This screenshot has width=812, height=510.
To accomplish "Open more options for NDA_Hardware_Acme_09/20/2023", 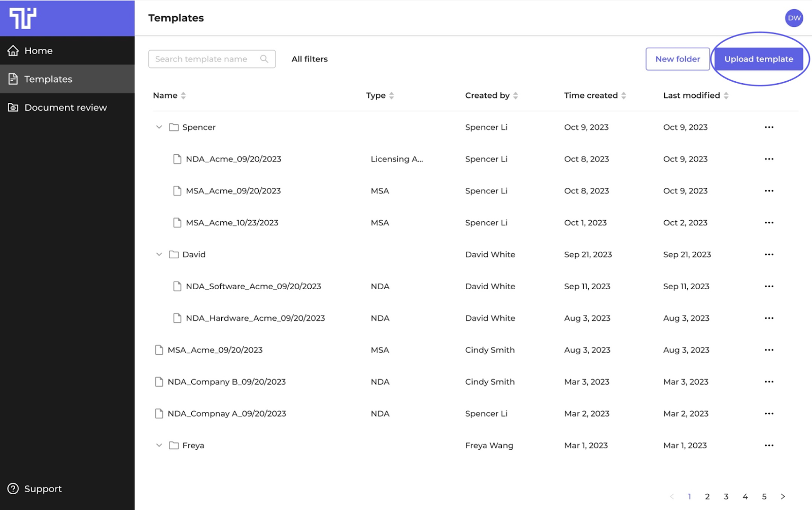I will pos(769,318).
